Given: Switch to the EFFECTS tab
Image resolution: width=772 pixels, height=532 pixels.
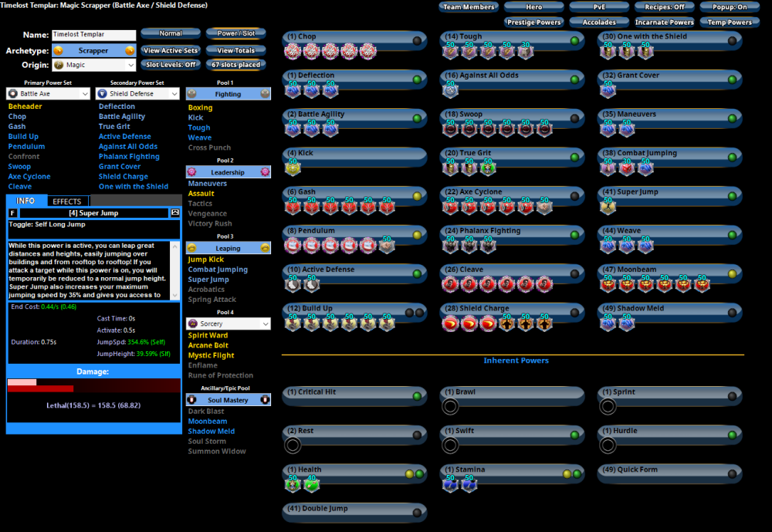Looking at the screenshot, I should pos(67,202).
